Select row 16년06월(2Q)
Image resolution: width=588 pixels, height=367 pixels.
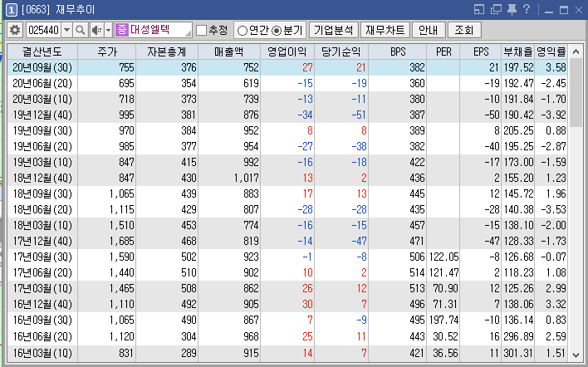[287, 336]
